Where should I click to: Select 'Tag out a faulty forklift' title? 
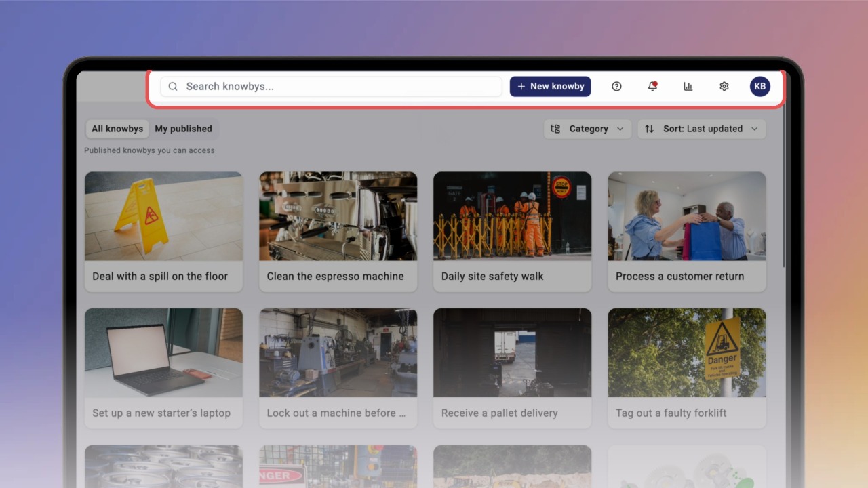click(671, 413)
